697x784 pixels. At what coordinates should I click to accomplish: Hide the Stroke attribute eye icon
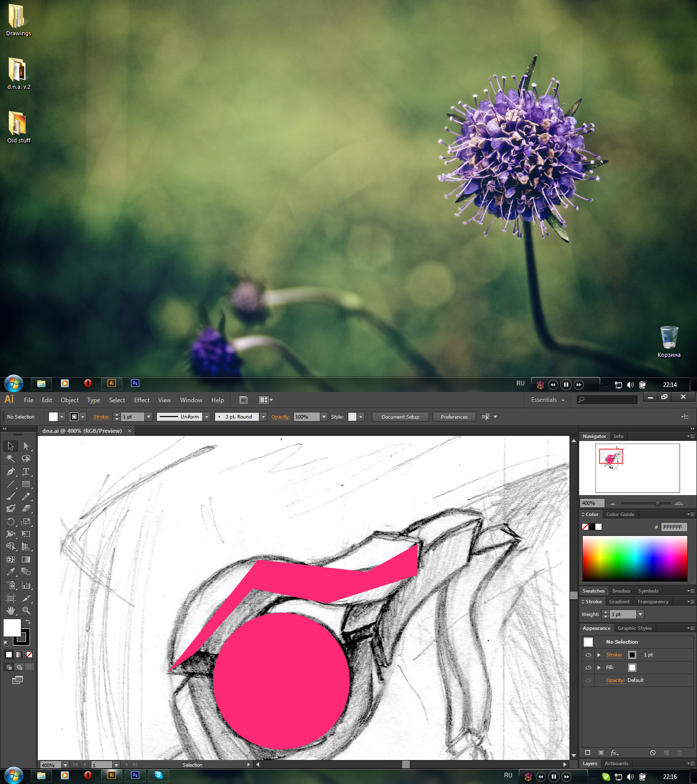[588, 655]
